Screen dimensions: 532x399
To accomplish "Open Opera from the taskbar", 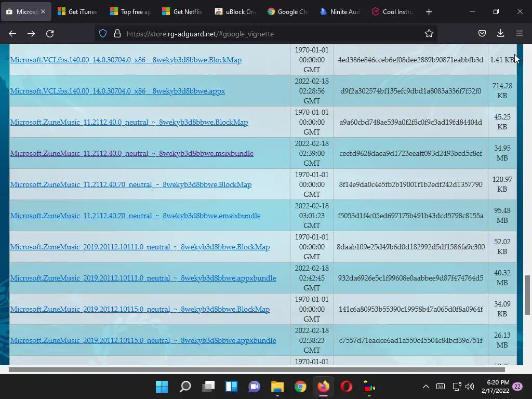I will 347,387.
